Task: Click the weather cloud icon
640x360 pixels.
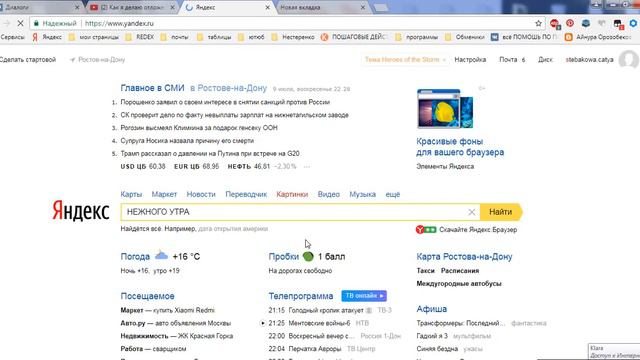Action: pyautogui.click(x=161, y=256)
